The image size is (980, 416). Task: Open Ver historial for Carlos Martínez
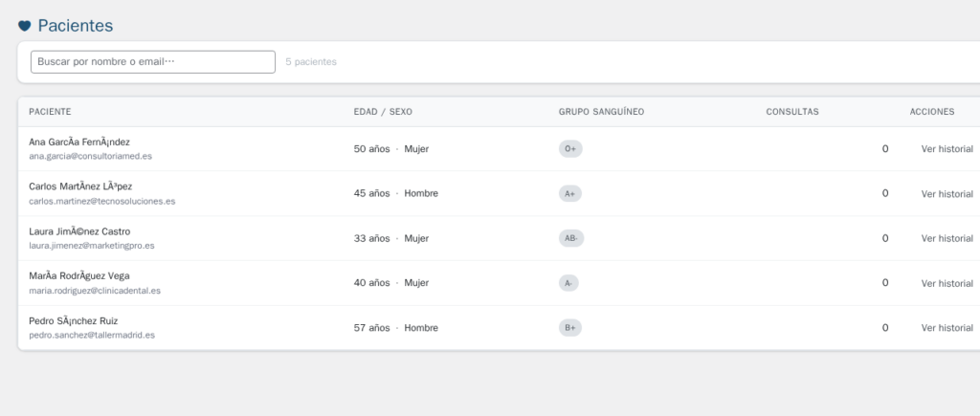tap(947, 194)
